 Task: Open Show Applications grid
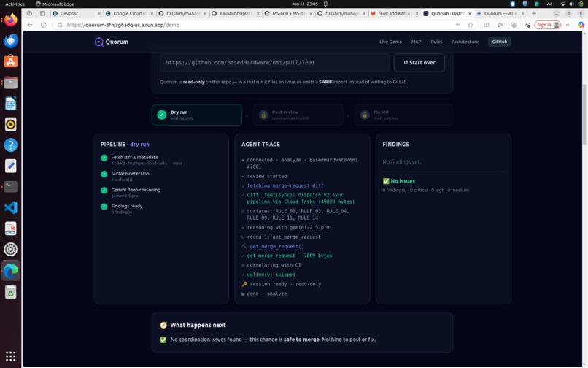tap(10, 356)
